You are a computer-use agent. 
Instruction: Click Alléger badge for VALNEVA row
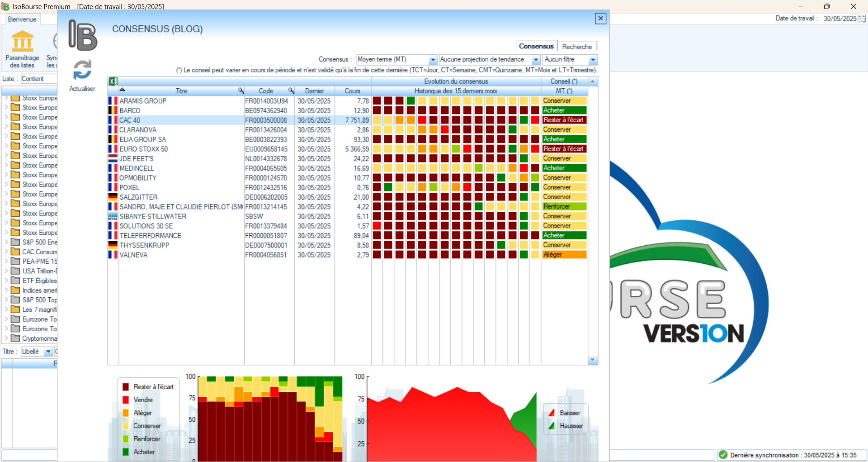coord(564,255)
